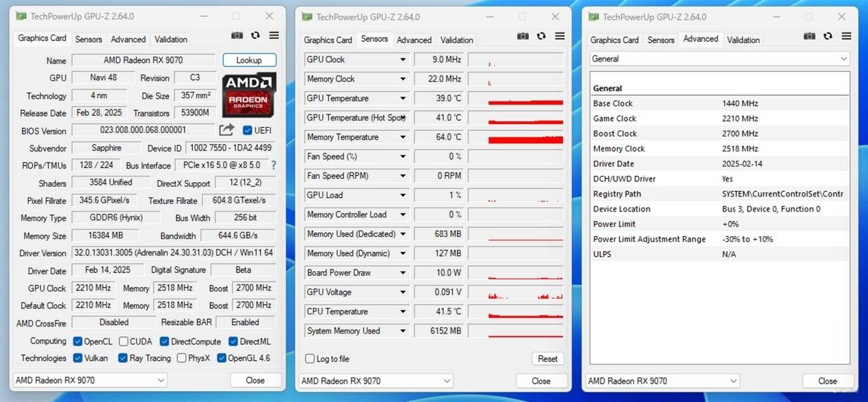The width and height of the screenshot is (868, 402).
Task: Toggle the OpenGL 4.6 checkbox
Action: pyautogui.click(x=222, y=357)
